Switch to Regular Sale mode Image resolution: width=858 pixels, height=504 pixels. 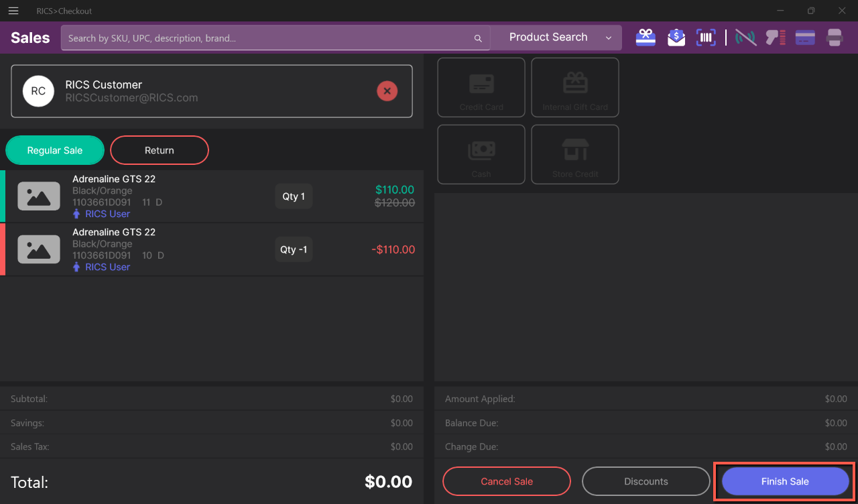pos(55,150)
